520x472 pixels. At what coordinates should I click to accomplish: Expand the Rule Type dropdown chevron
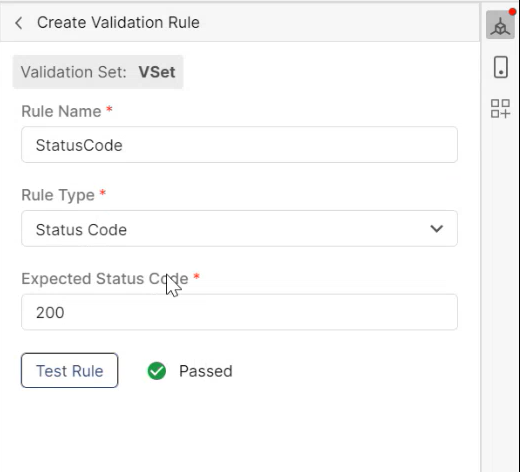(x=436, y=229)
